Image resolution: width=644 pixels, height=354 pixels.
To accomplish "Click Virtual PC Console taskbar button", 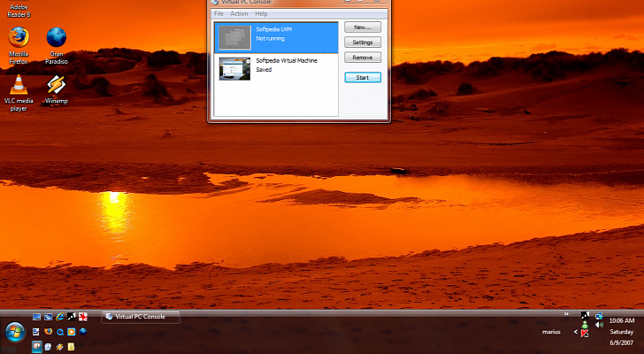I will click(x=140, y=316).
